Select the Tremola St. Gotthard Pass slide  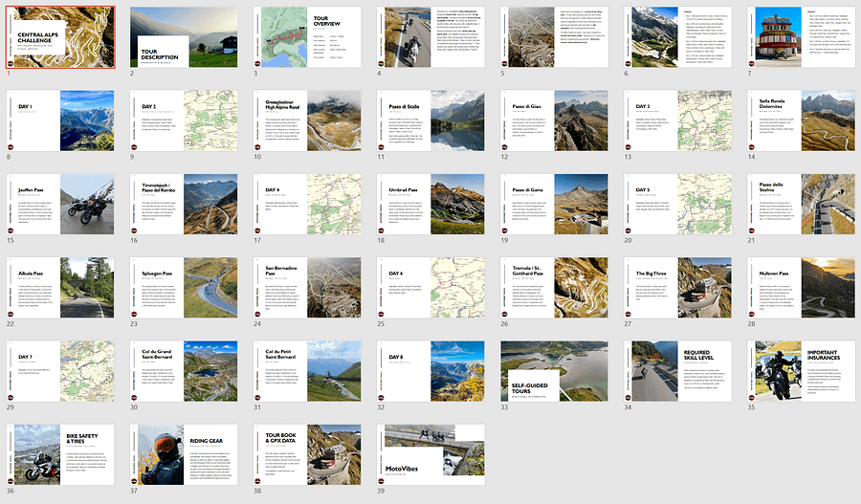point(555,288)
